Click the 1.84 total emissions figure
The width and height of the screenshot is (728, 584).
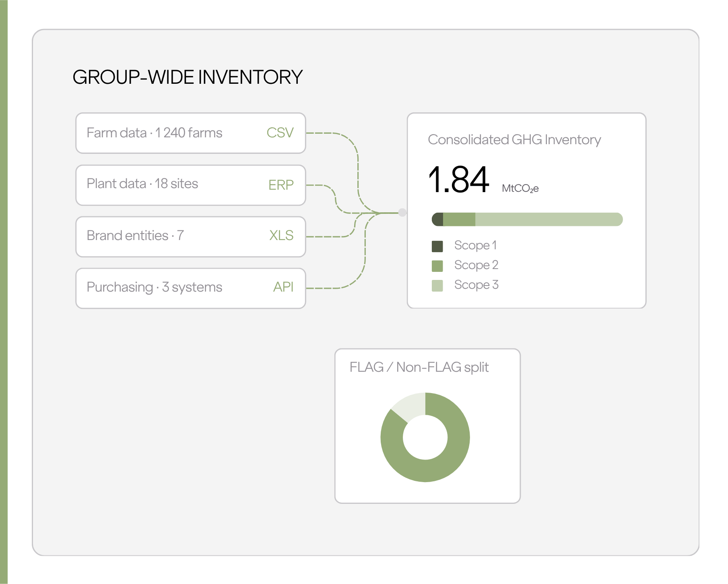click(x=458, y=180)
